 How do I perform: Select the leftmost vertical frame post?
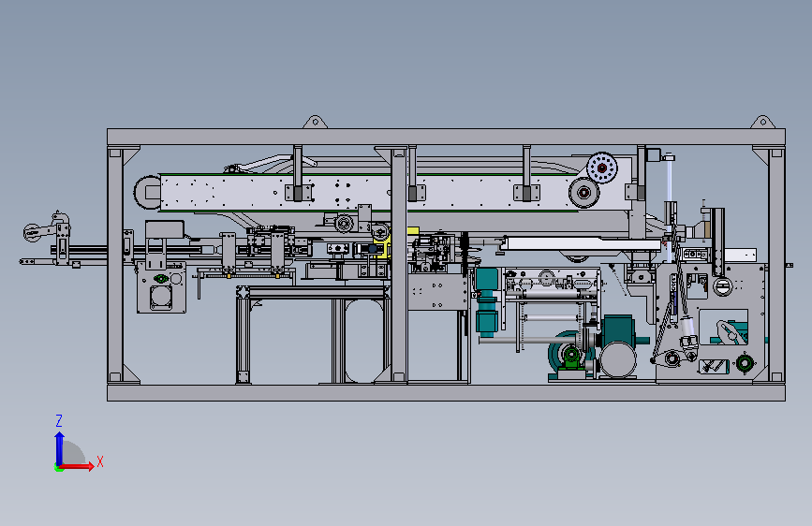[x=115, y=265]
